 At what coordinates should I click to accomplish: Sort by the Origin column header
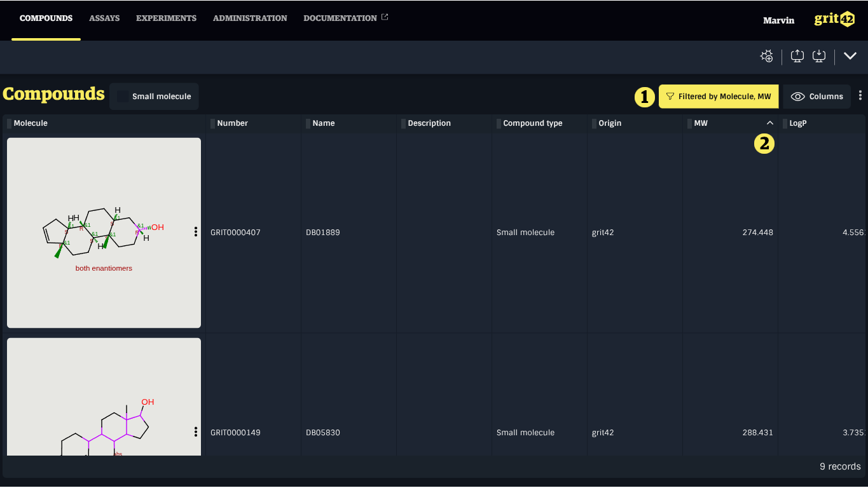click(x=610, y=123)
